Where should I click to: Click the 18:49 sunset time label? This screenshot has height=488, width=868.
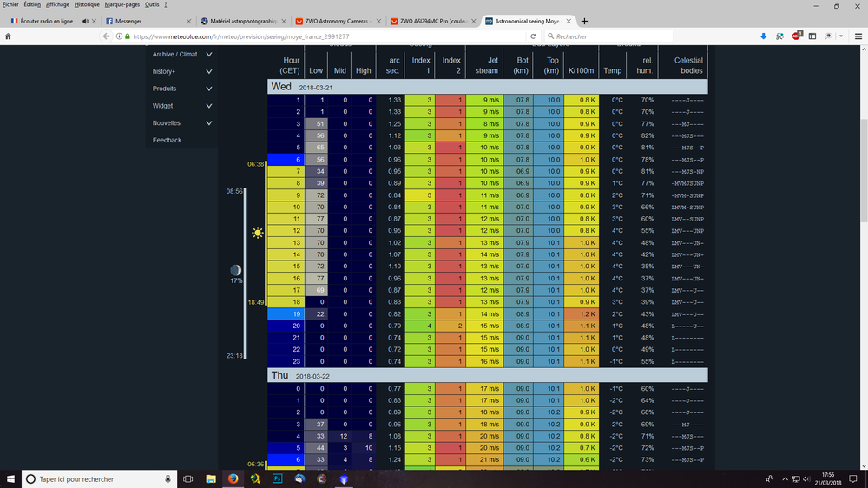(256, 302)
